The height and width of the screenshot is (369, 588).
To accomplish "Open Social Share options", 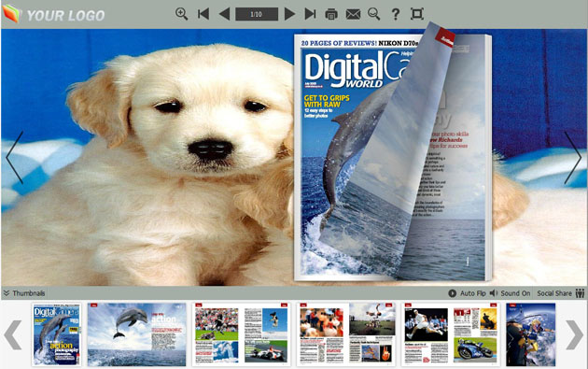I will coord(561,293).
